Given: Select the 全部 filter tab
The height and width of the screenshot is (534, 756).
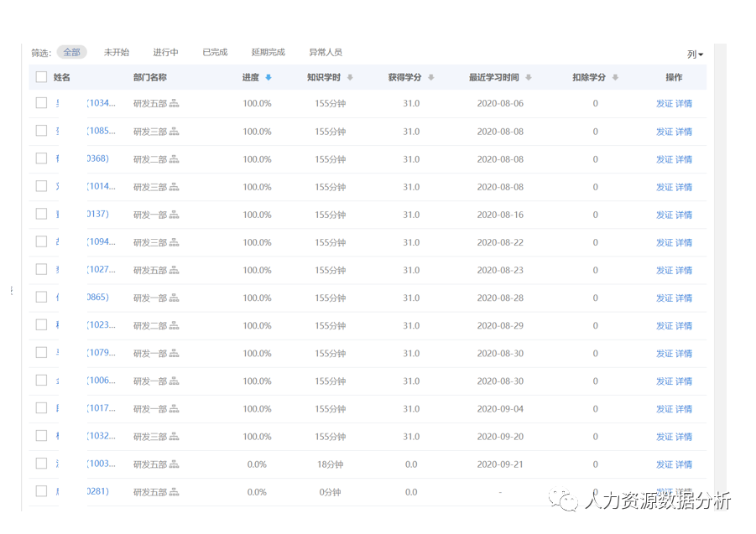Looking at the screenshot, I should [72, 52].
